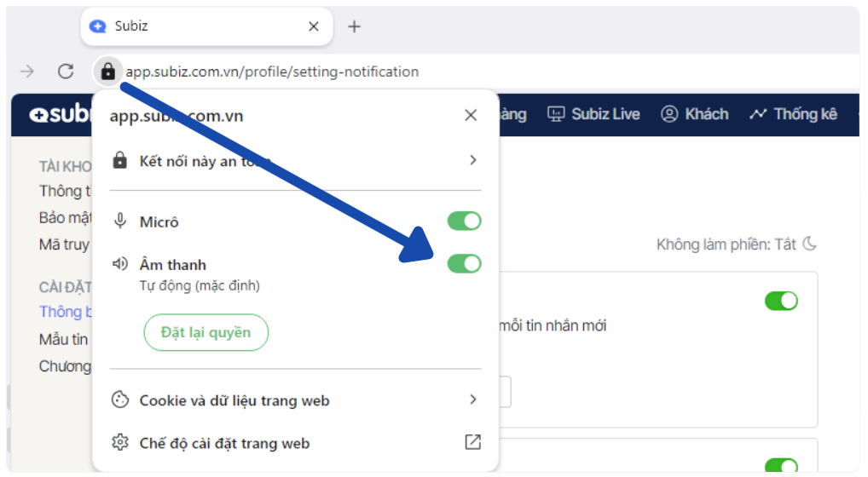Open the Subiz Live menu
This screenshot has height=477, width=868.
[x=593, y=114]
